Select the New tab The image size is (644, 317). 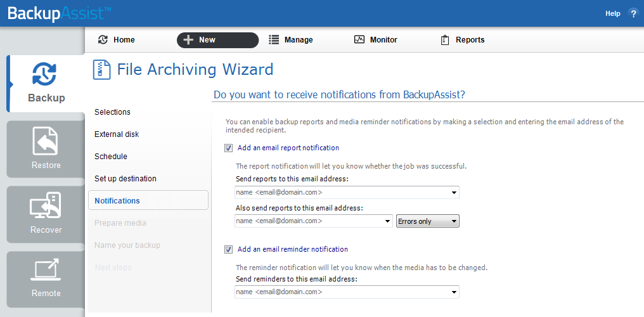(217, 40)
